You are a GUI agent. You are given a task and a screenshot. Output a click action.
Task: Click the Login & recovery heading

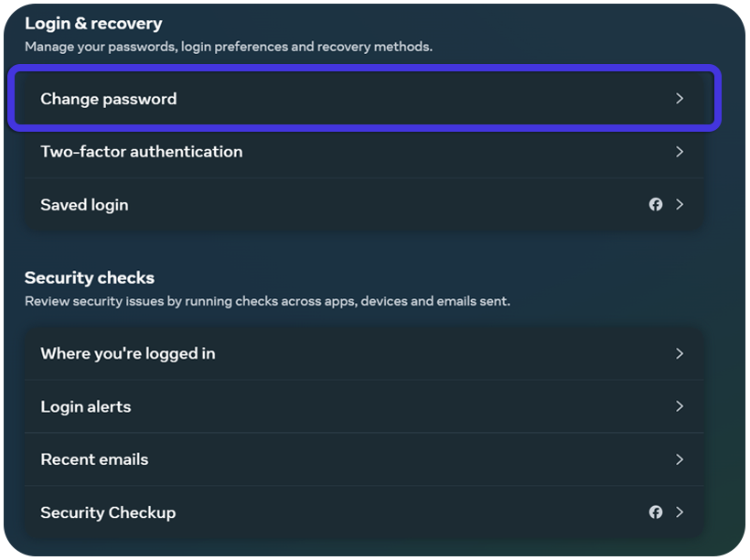pyautogui.click(x=93, y=24)
